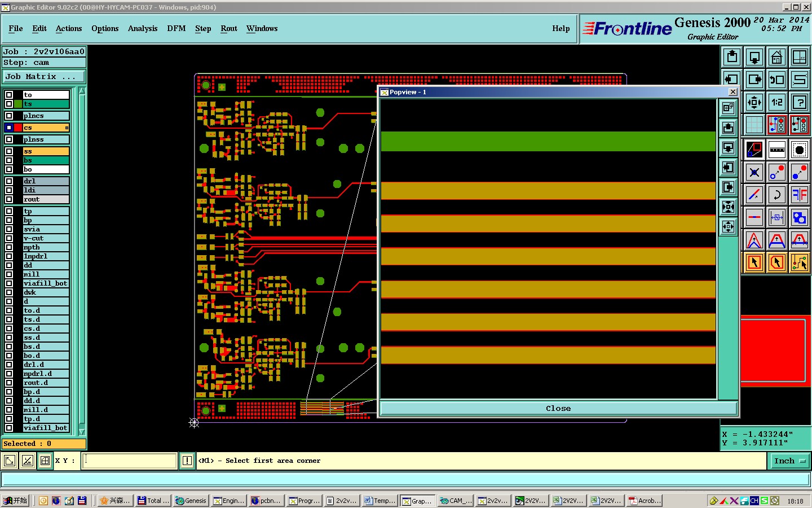Toggle visibility checkbox for layer drl
This screenshot has height=508, width=812.
[9, 181]
